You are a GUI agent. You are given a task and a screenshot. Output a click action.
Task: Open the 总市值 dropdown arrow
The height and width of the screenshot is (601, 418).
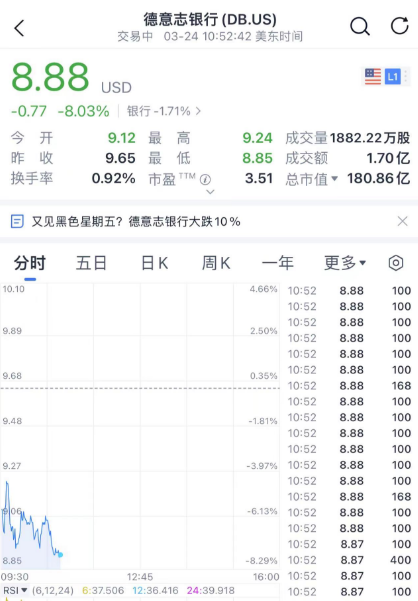coord(334,179)
